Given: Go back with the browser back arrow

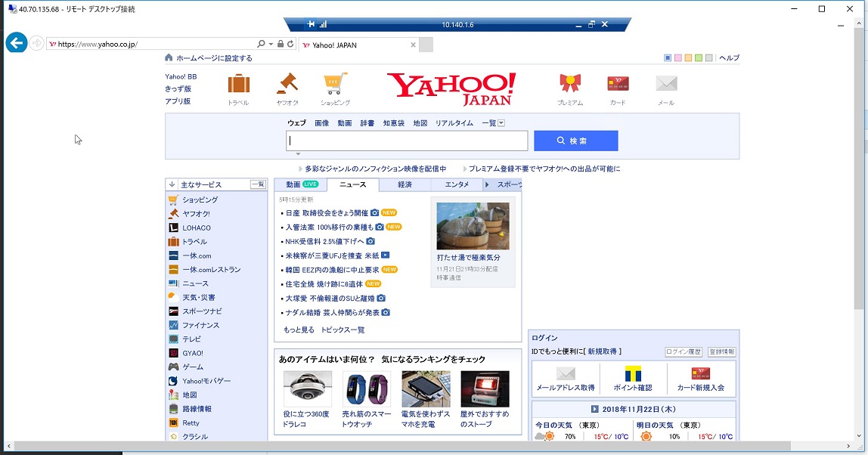Looking at the screenshot, I should pyautogui.click(x=17, y=42).
